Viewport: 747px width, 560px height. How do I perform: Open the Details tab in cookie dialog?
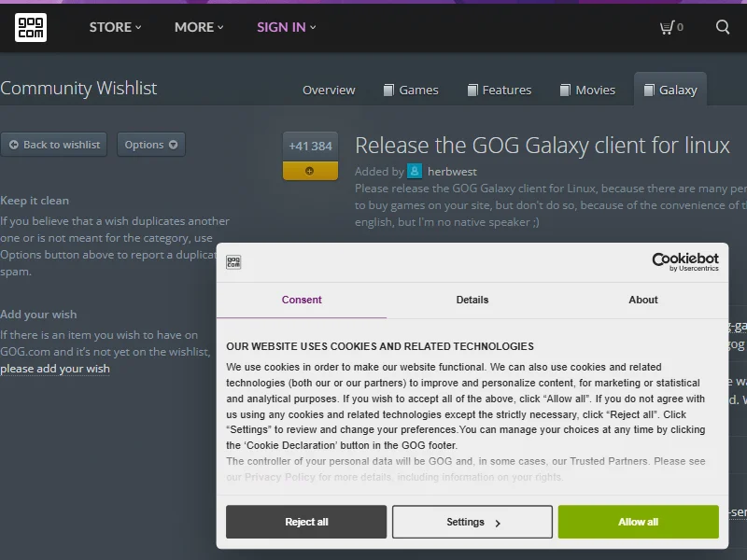click(x=472, y=300)
